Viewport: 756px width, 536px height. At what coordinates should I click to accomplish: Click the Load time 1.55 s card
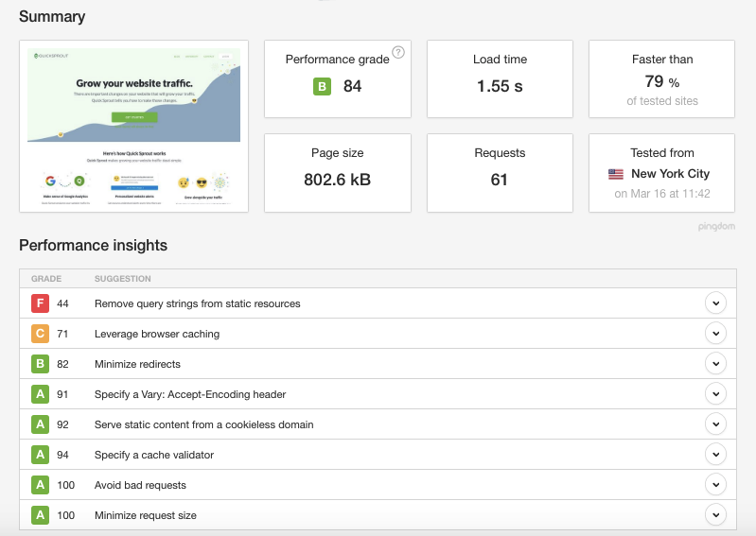tap(500, 79)
